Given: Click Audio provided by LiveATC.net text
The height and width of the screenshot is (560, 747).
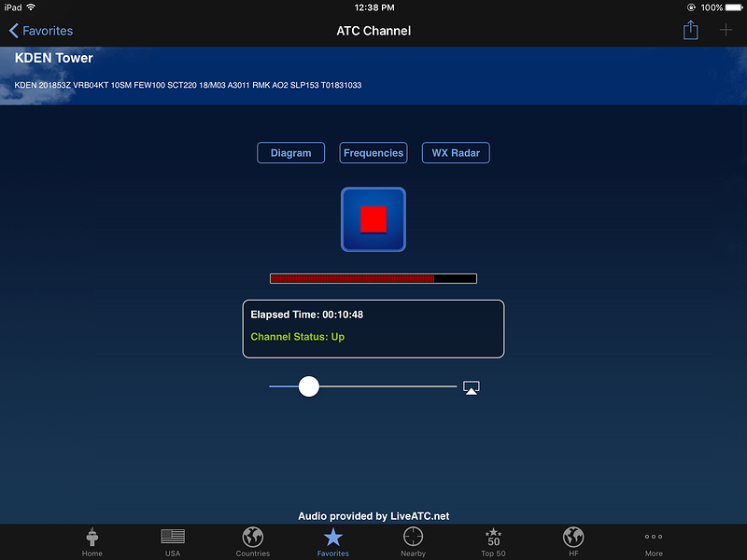Looking at the screenshot, I should (373, 516).
